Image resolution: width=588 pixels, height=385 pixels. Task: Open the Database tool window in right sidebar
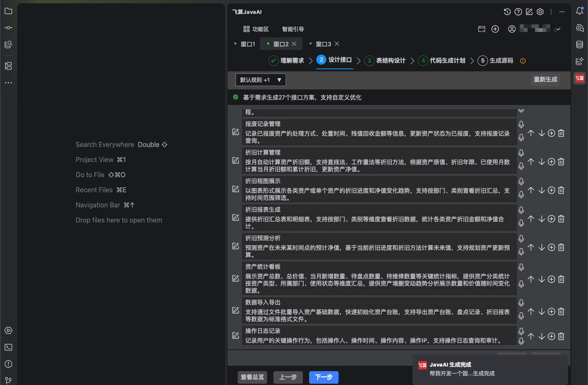[x=580, y=45]
